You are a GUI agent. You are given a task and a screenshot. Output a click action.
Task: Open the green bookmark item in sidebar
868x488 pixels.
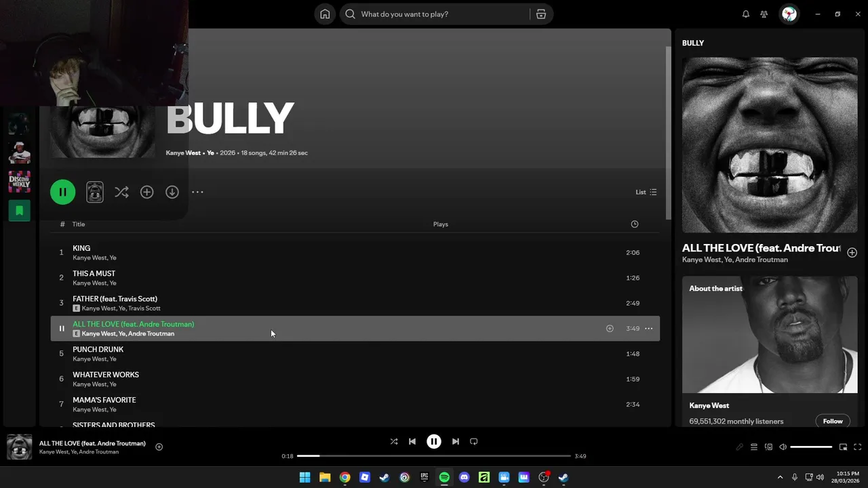19,211
